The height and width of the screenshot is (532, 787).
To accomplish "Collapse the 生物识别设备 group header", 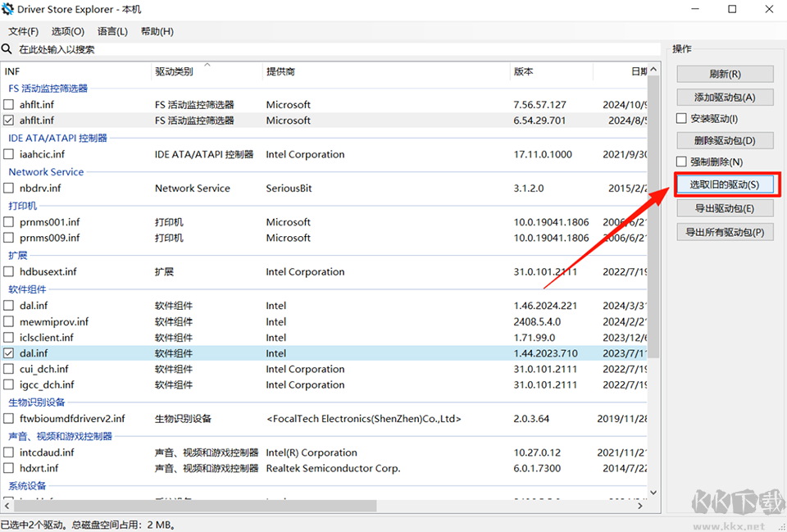I will (37, 402).
